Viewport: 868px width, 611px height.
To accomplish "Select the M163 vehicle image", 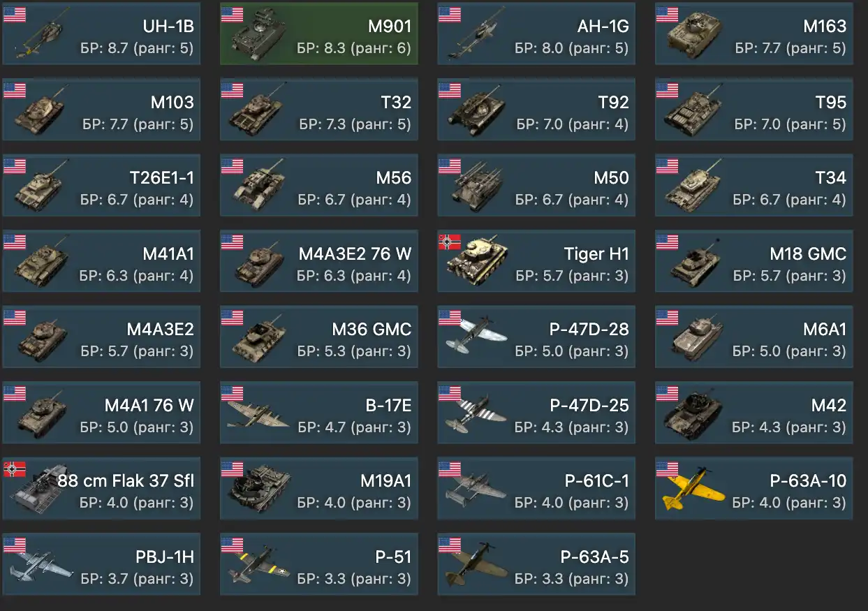I will tap(694, 35).
